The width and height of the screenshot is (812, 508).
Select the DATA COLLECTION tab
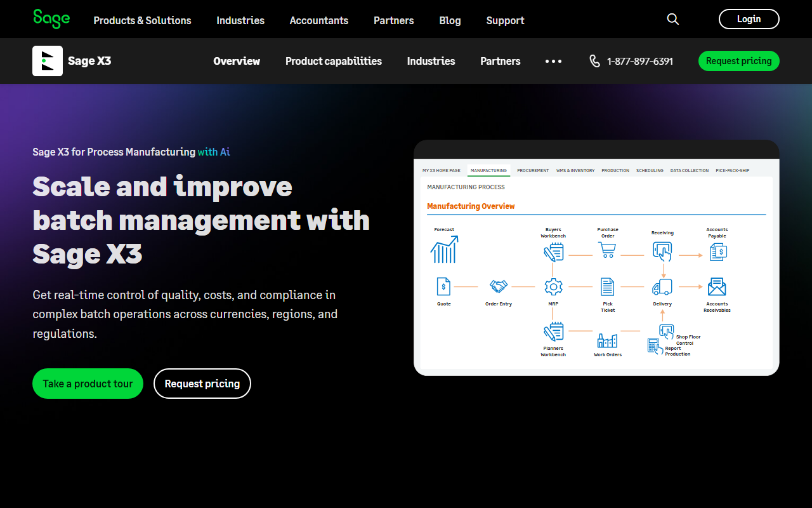[690, 170]
